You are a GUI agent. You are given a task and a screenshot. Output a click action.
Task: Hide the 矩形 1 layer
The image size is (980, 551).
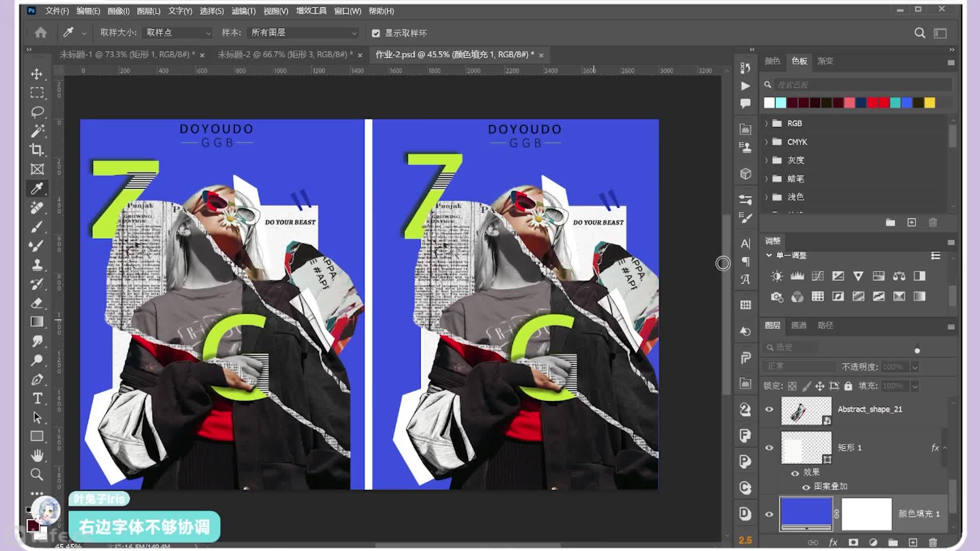[x=769, y=447]
